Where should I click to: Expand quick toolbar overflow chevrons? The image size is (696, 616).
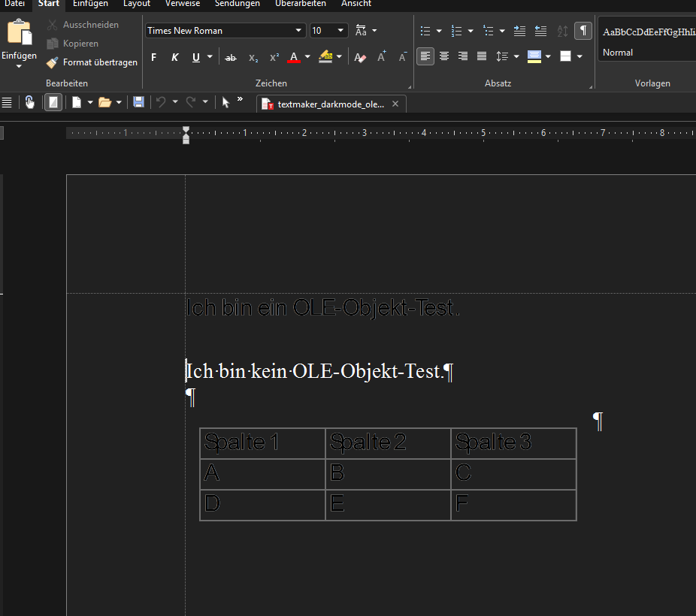tap(240, 99)
